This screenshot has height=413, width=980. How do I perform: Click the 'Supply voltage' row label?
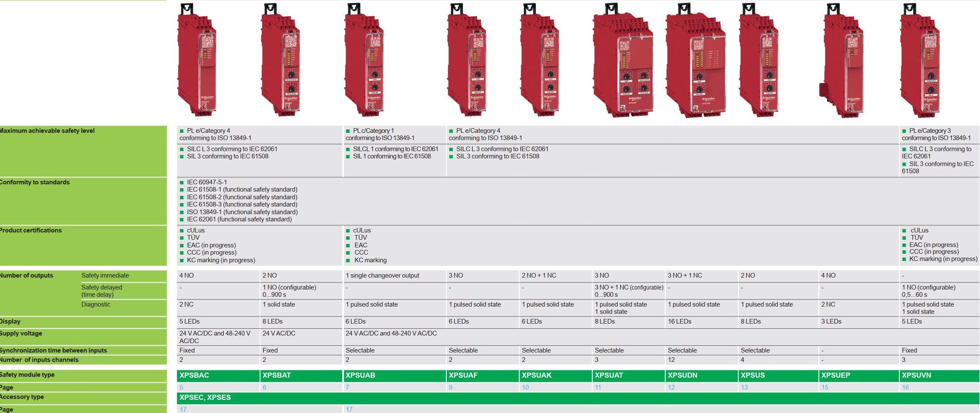point(21,333)
